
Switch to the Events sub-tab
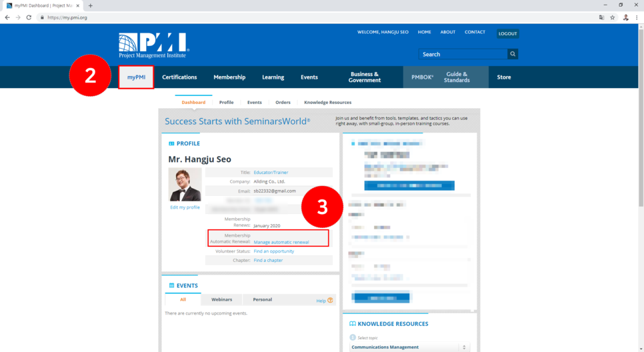[254, 102]
